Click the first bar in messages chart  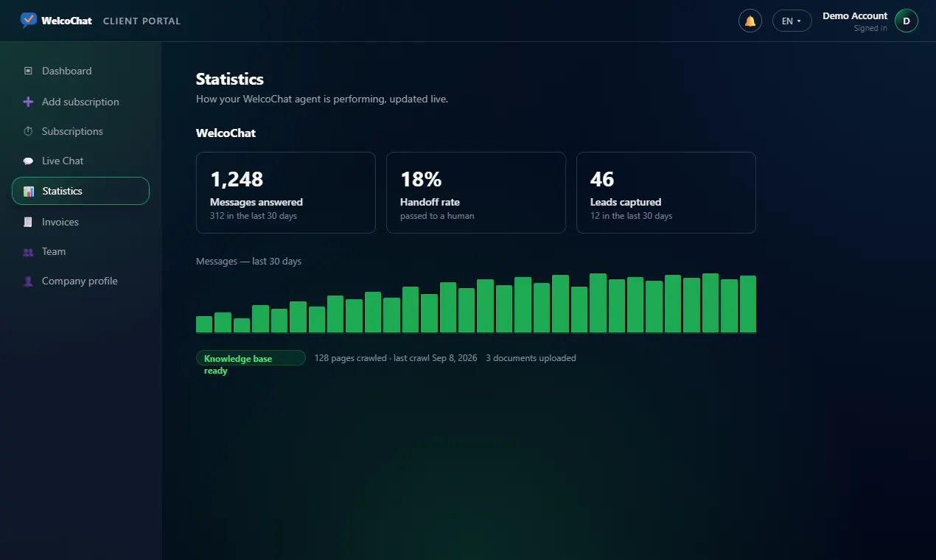(x=204, y=324)
